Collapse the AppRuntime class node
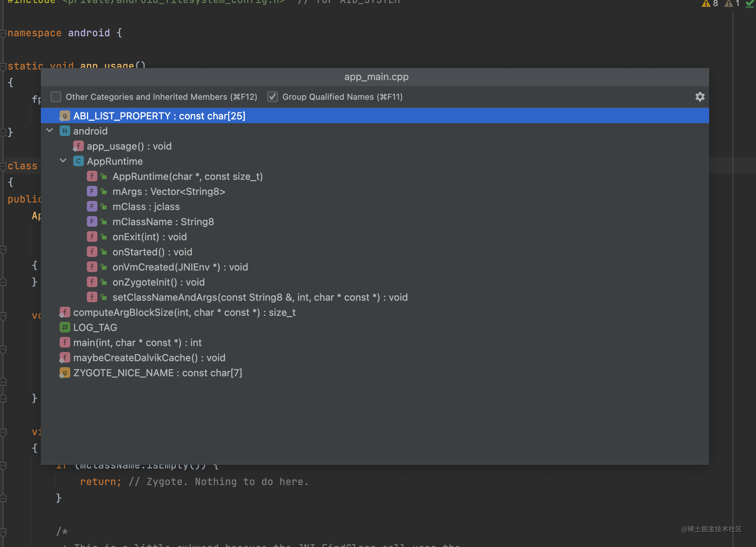Image resolution: width=756 pixels, height=547 pixels. coord(63,161)
